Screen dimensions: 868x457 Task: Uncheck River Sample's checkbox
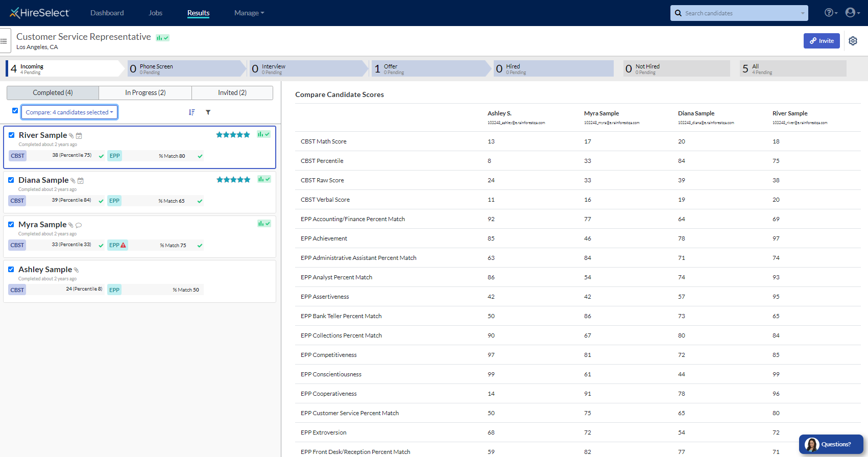[x=11, y=135]
